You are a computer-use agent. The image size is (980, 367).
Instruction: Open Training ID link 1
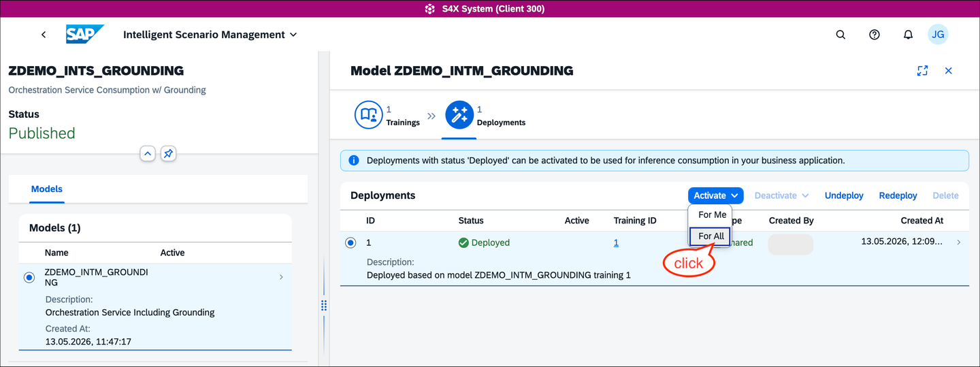point(616,242)
